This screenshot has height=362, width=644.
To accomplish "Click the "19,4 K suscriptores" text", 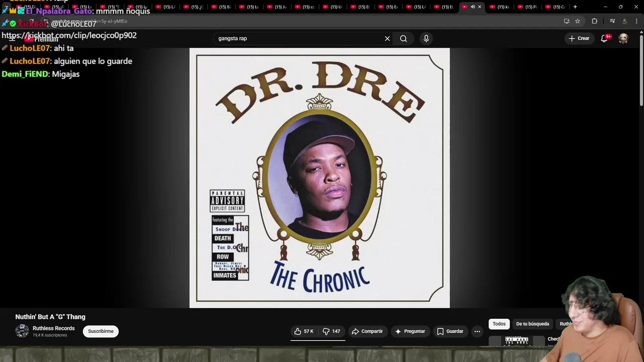I will (x=50, y=335).
